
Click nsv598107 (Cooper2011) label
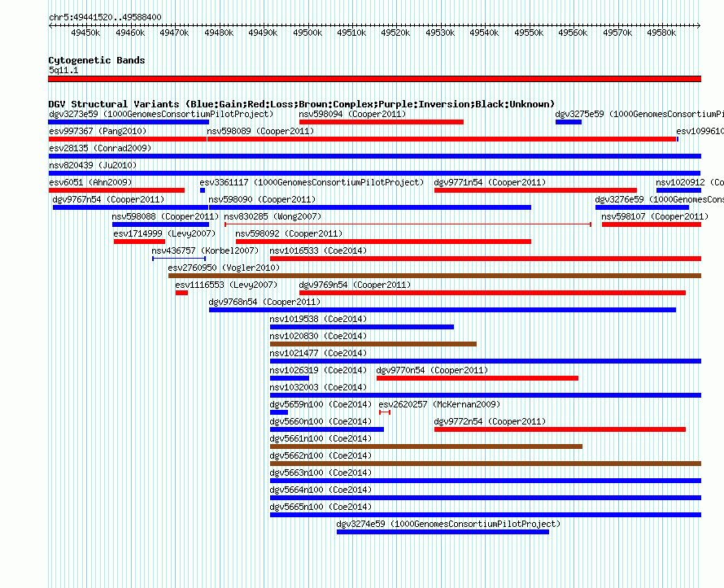tap(655, 216)
